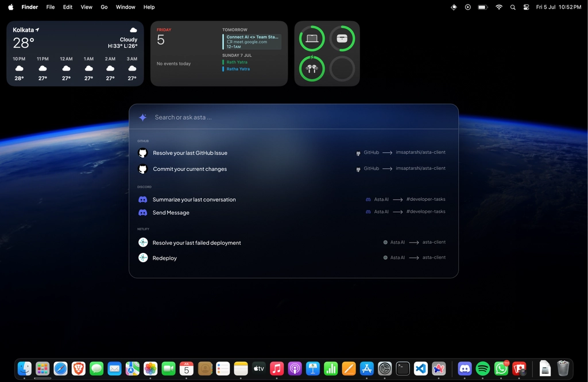Open the Calendar app in Dock
Screen dimensions: 588x382
187,369
